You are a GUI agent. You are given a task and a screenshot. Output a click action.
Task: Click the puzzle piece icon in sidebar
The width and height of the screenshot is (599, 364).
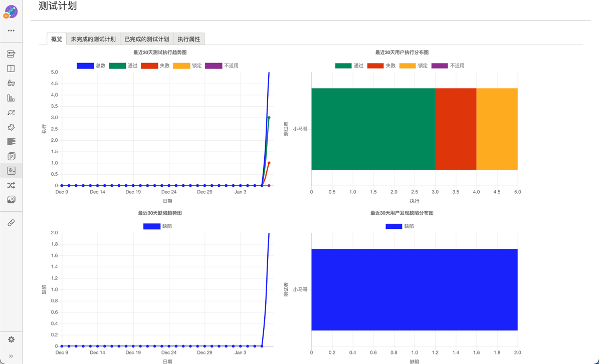pos(11,127)
